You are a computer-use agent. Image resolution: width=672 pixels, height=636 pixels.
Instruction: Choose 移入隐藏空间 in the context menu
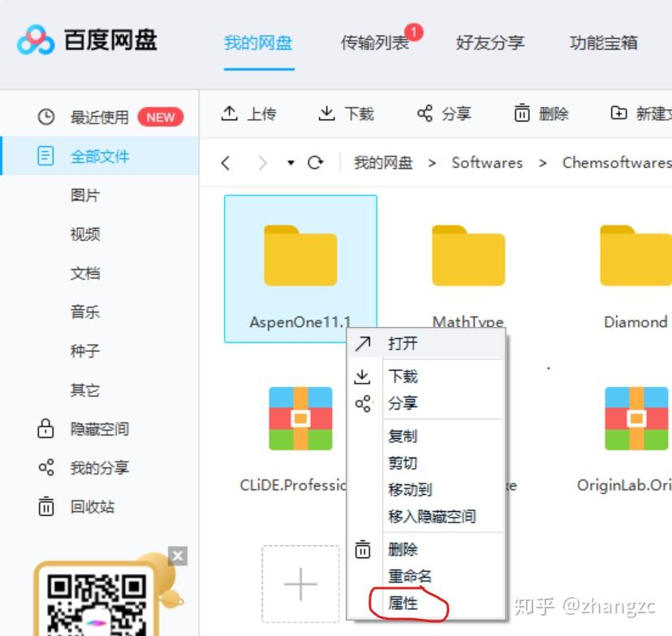[x=426, y=517]
